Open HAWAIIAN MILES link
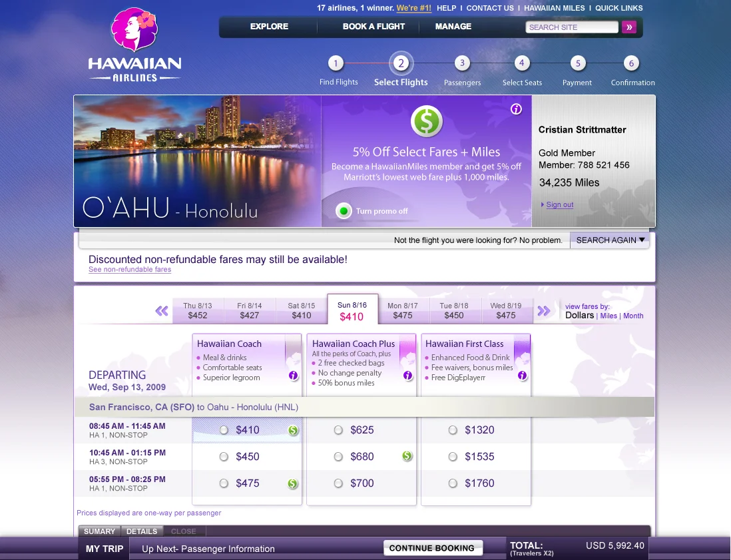Viewport: 731px width, 560px height. pyautogui.click(x=555, y=8)
